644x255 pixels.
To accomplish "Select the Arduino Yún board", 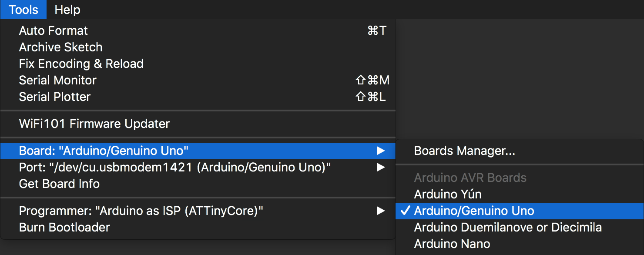I will coord(448,195).
